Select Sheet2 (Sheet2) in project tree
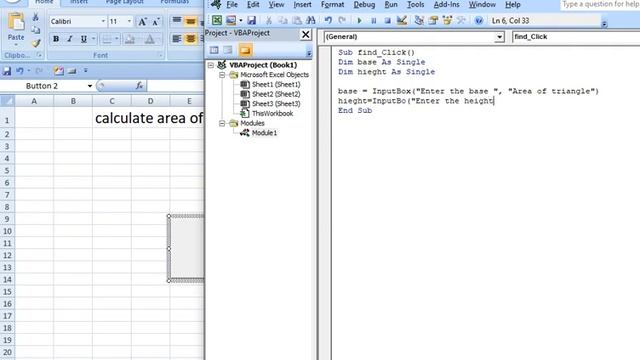640x360 pixels. pos(276,94)
